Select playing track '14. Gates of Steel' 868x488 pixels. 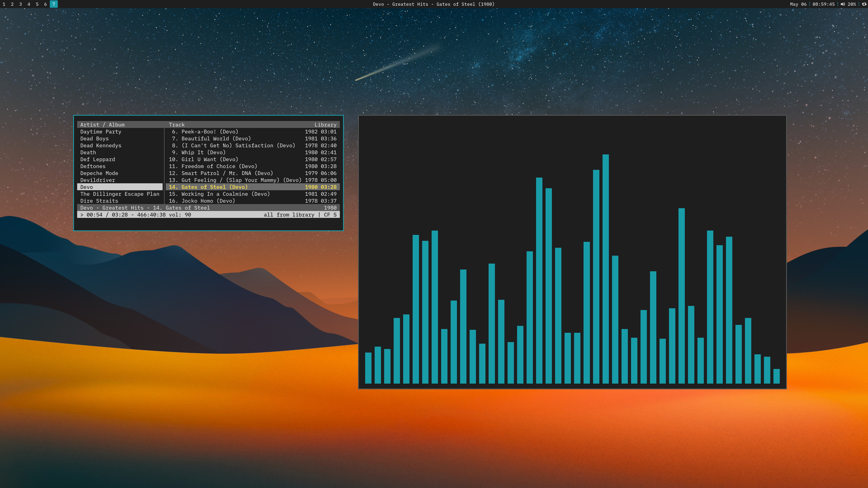pyautogui.click(x=253, y=187)
